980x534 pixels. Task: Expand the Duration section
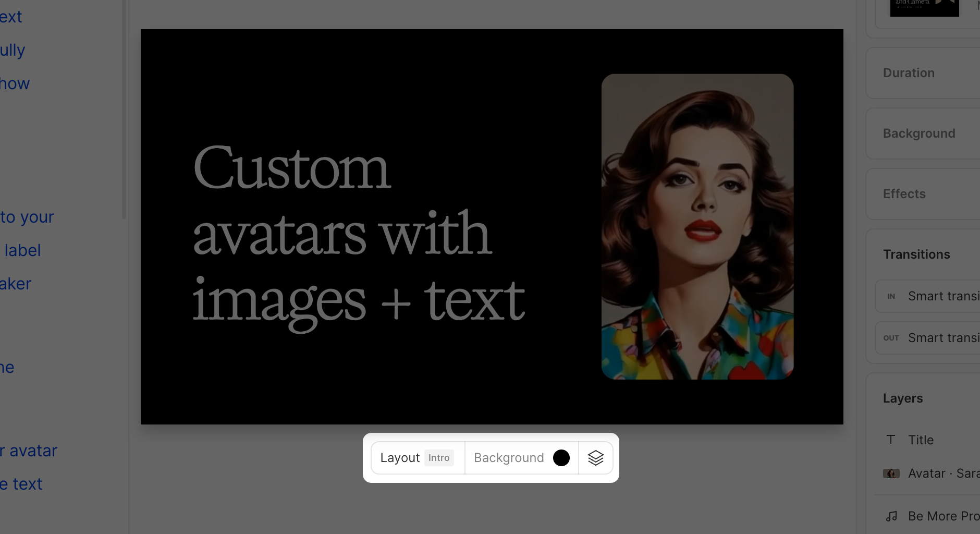[x=909, y=72]
